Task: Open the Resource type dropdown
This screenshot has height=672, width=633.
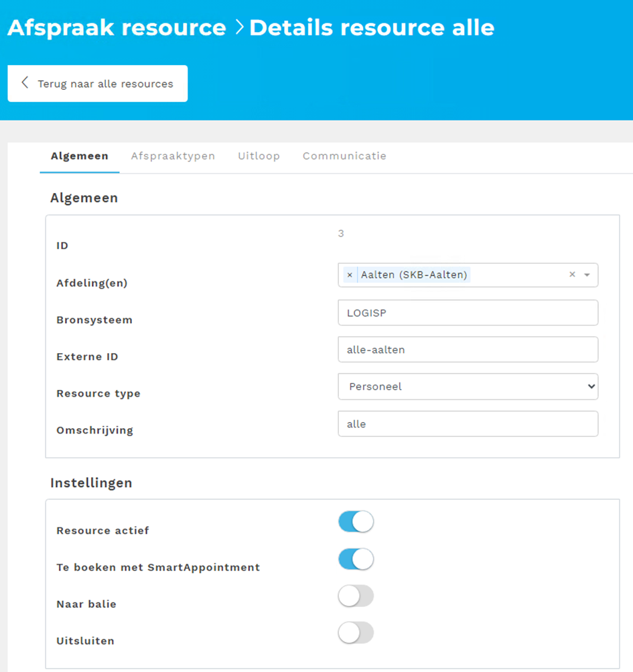Action: tap(468, 387)
